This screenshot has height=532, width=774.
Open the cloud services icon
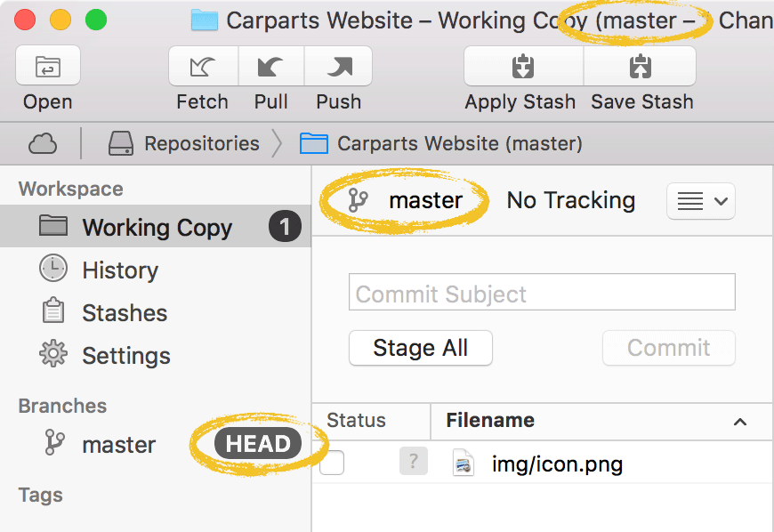click(43, 143)
